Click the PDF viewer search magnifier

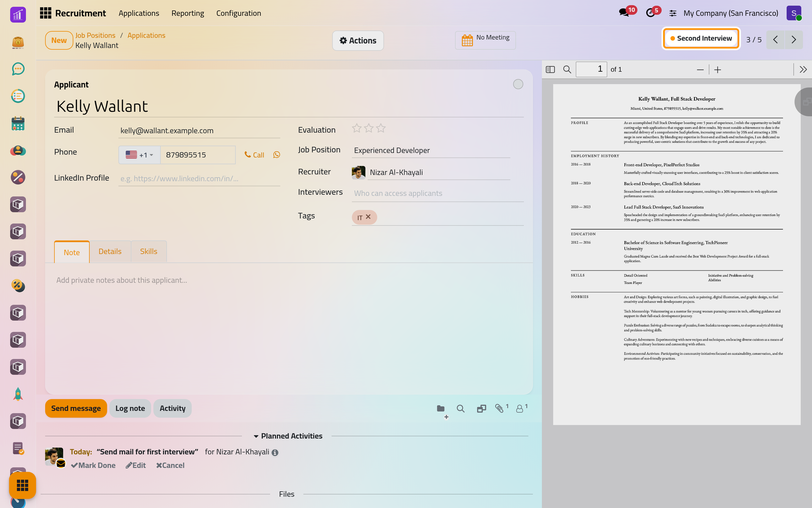[x=567, y=69]
